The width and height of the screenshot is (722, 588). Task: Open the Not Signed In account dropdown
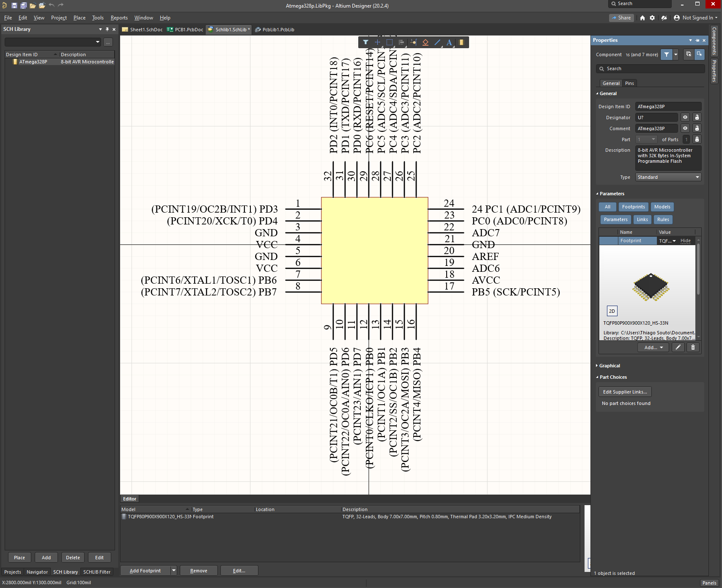[x=696, y=18]
